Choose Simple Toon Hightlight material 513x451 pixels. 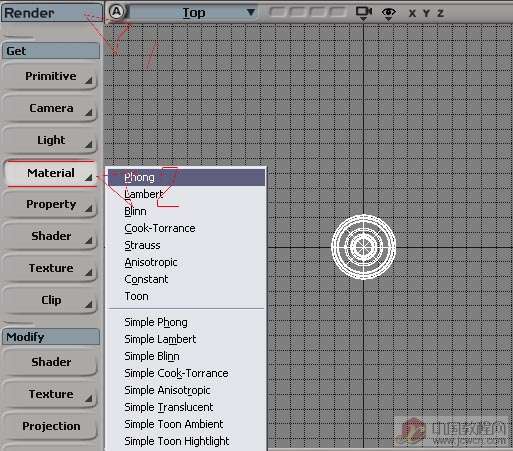coord(186,441)
